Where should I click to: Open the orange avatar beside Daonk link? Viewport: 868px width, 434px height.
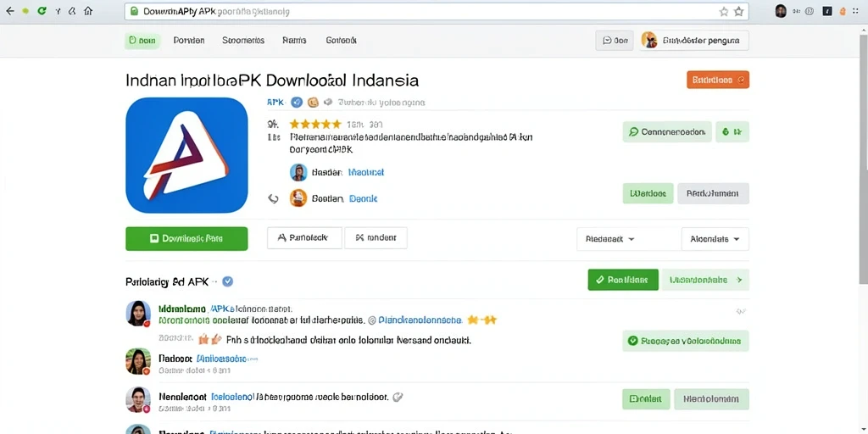tap(298, 198)
